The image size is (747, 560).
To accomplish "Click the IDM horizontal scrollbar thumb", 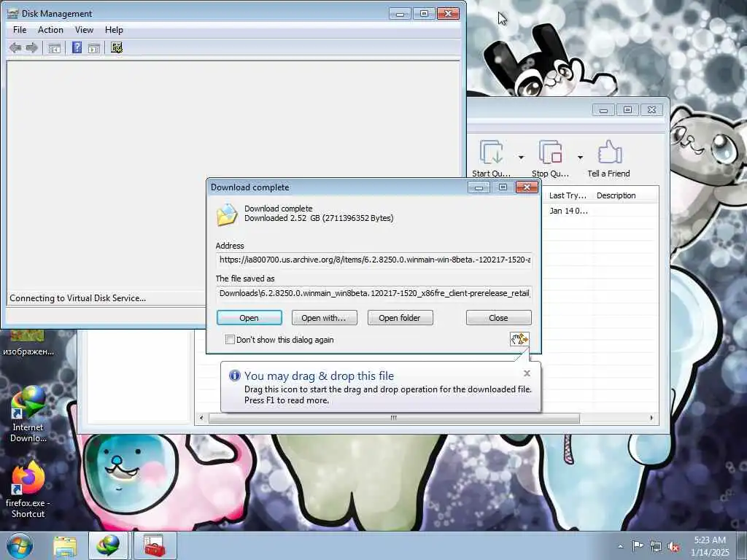I will tap(394, 418).
